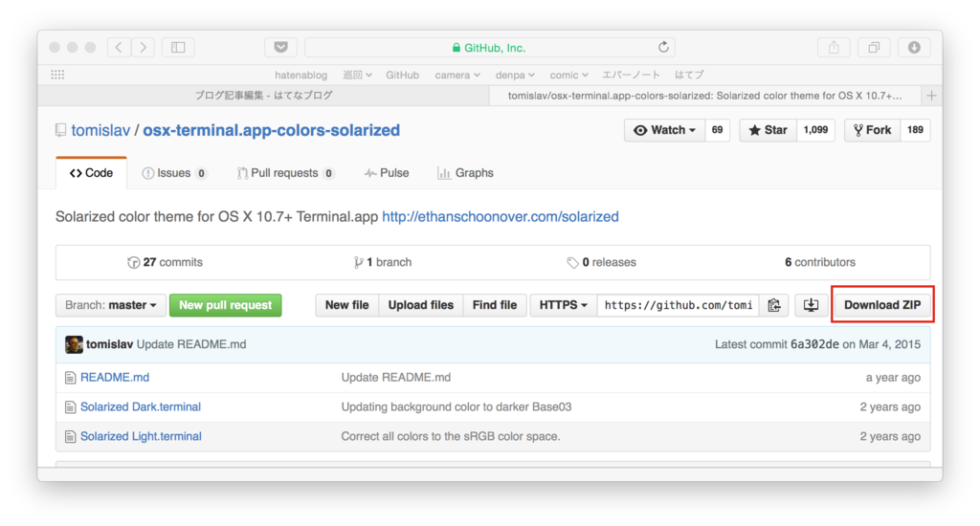Viewport: 980px width, 526px height.
Task: Click Solarized Light.terminal file icon
Action: tap(70, 436)
